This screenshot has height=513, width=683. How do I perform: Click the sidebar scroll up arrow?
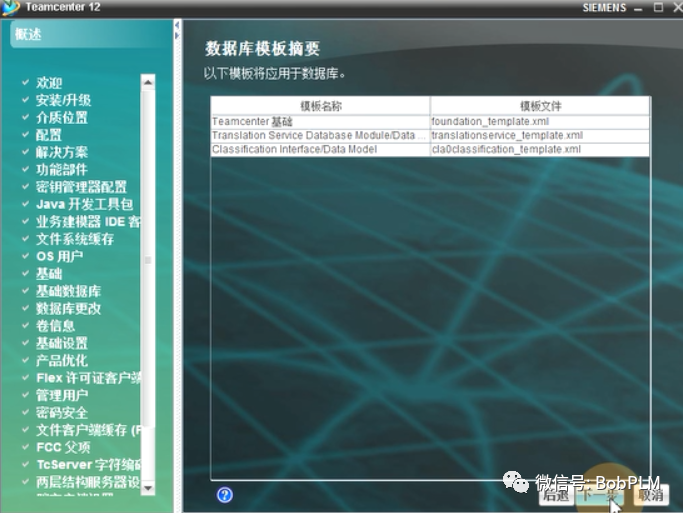point(148,82)
